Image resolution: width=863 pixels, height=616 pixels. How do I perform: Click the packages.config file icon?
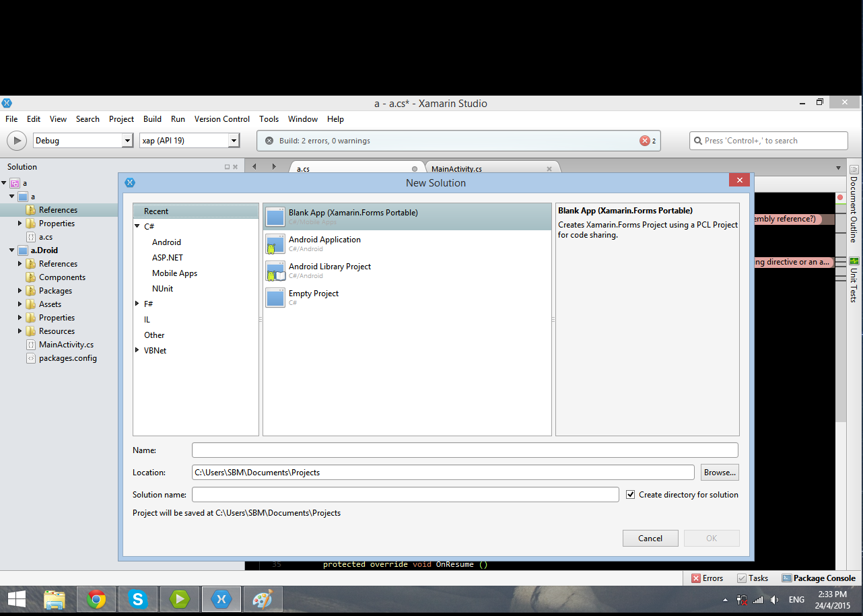[x=31, y=358]
